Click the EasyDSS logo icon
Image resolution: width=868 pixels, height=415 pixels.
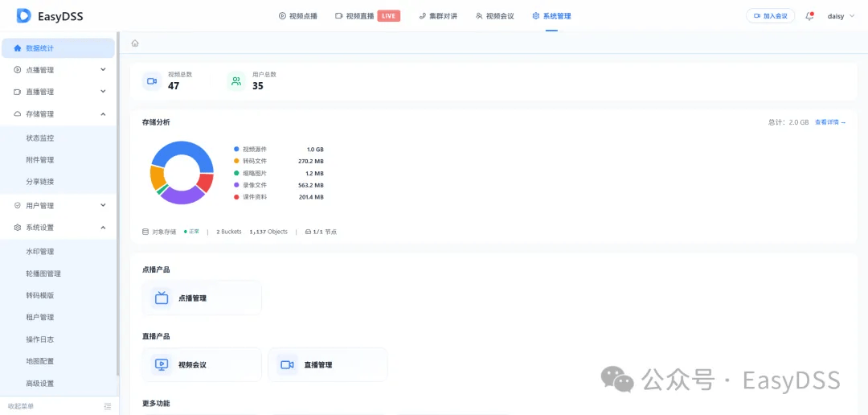click(x=24, y=15)
